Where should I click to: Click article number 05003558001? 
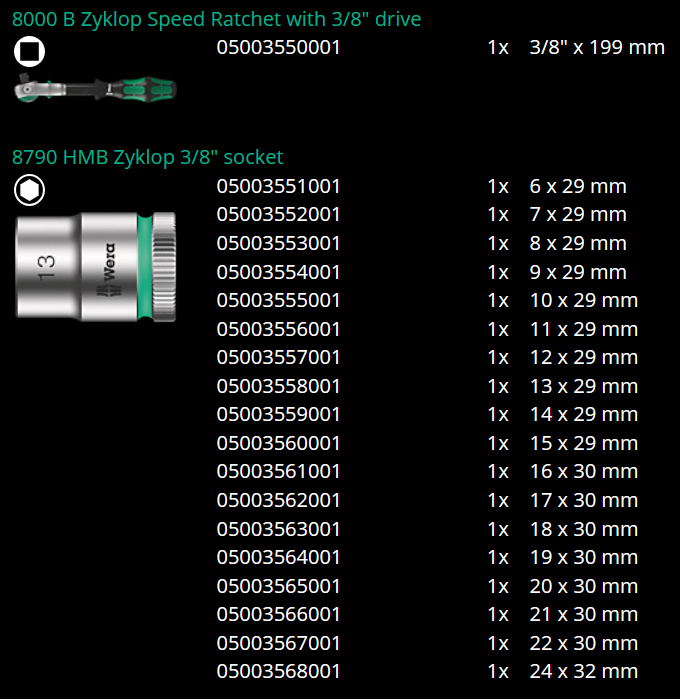[278, 386]
